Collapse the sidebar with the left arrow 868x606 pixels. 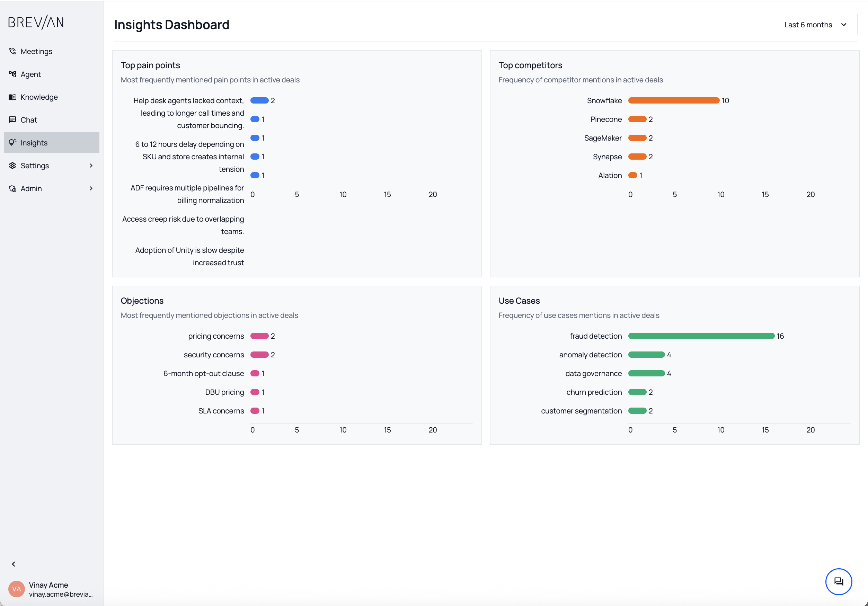[14, 564]
